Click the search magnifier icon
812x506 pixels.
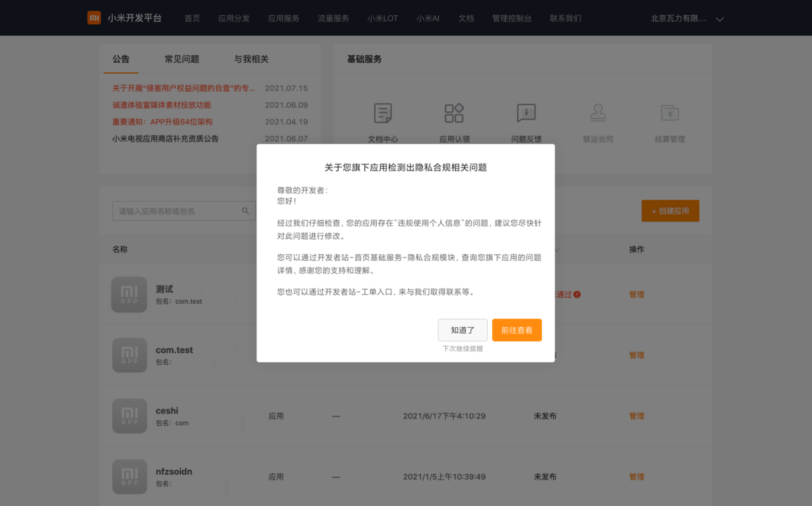tap(246, 211)
